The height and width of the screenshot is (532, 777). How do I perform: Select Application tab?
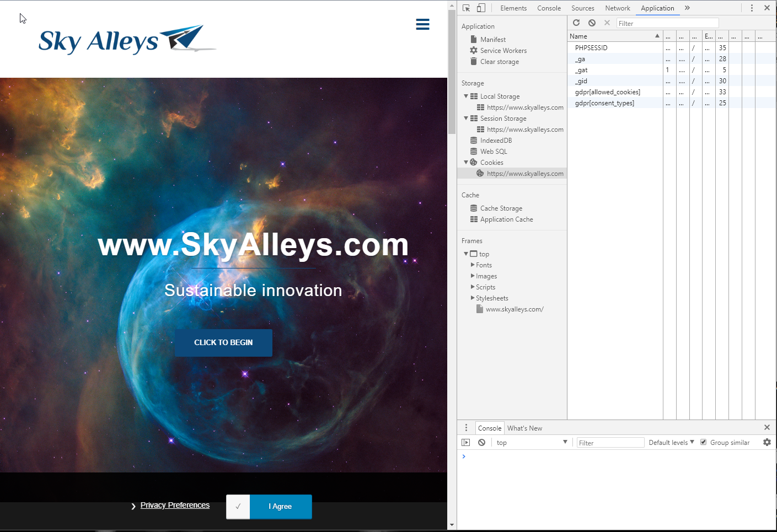[x=657, y=8]
